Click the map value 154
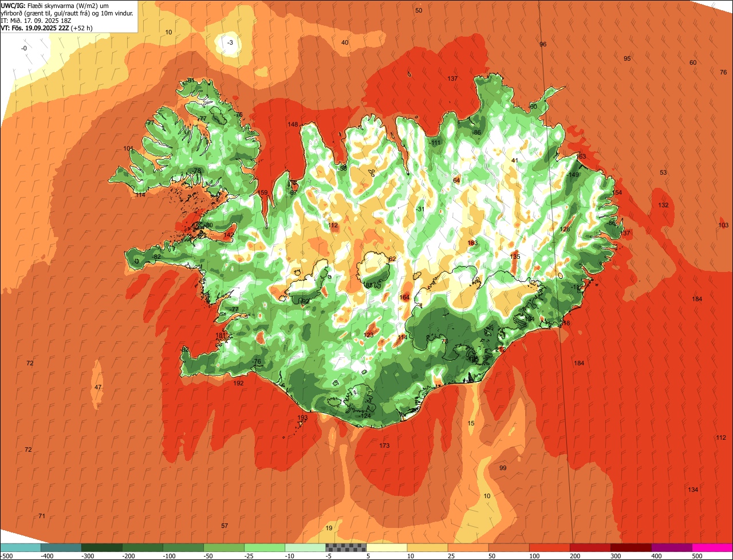733x560 pixels. 617,192
